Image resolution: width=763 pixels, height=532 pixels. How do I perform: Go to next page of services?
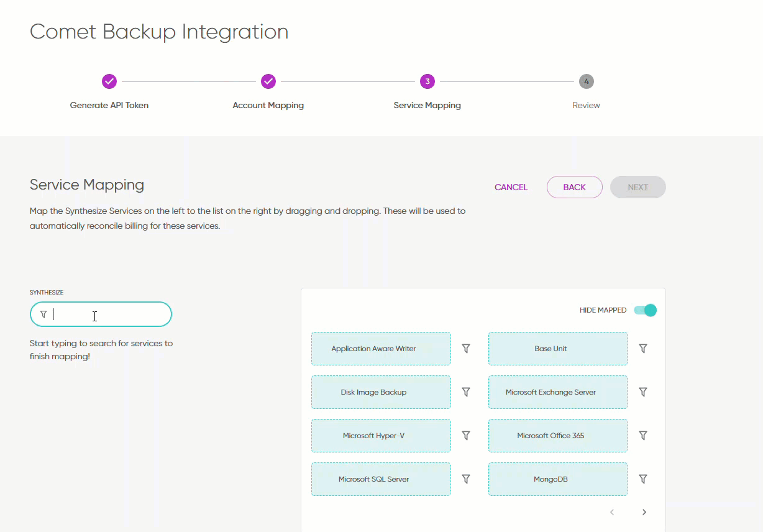point(644,512)
